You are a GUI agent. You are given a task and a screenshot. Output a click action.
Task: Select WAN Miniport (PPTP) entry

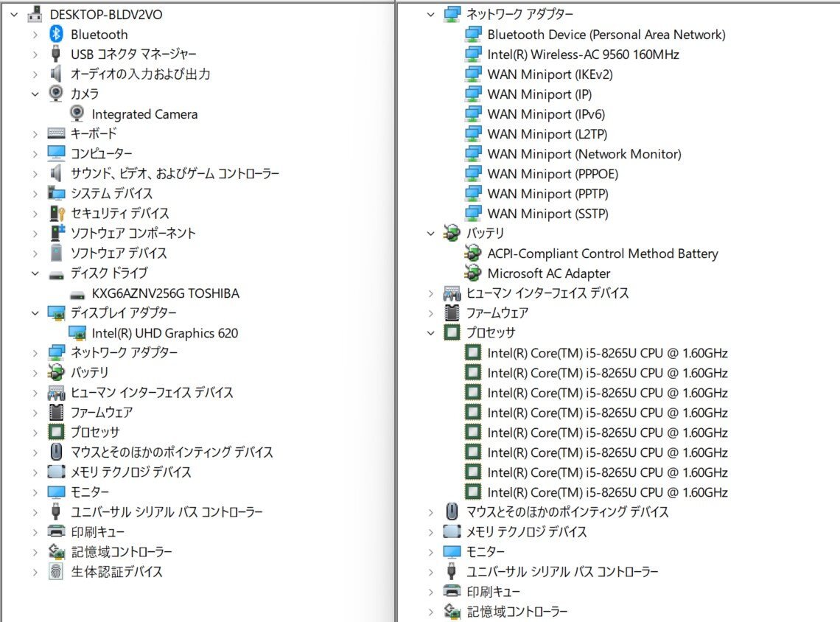[x=547, y=193]
